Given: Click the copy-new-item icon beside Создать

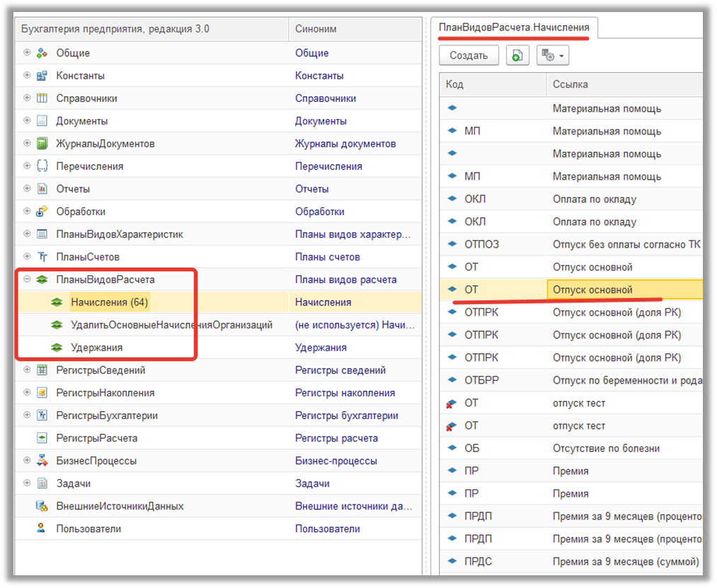Looking at the screenshot, I should tap(517, 55).
